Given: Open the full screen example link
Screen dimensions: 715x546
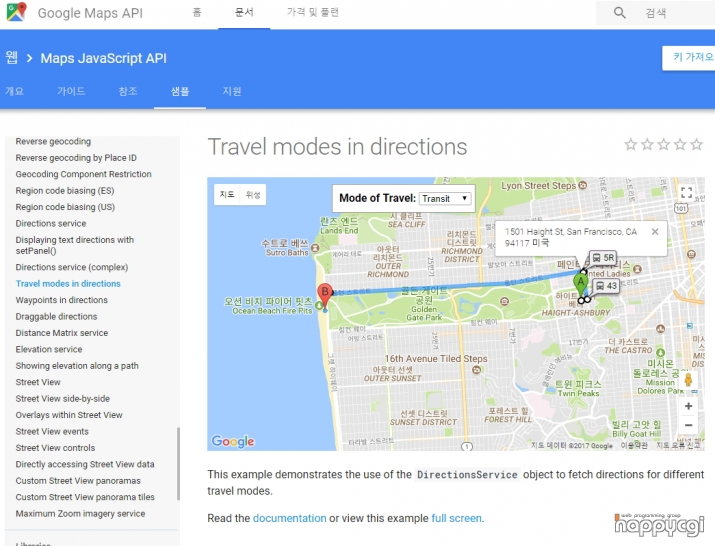Looking at the screenshot, I should [456, 518].
